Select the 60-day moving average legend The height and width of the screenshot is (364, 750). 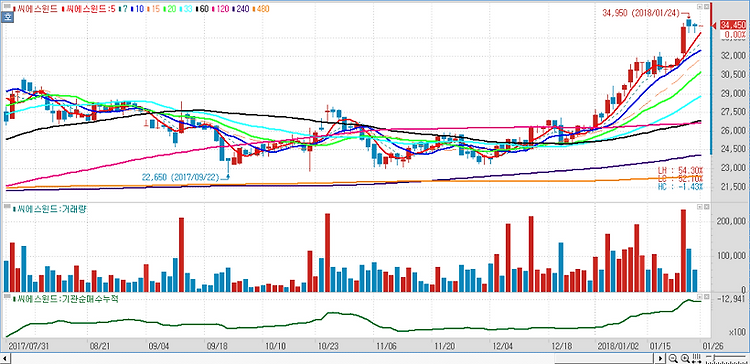[202, 9]
